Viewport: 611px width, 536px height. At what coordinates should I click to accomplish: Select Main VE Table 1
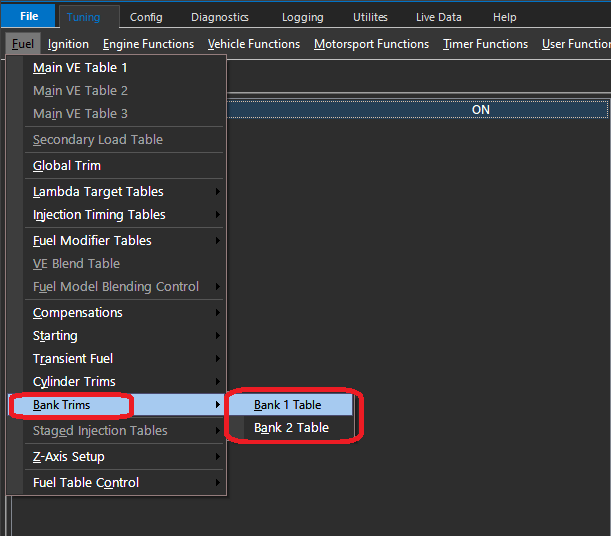coord(80,68)
